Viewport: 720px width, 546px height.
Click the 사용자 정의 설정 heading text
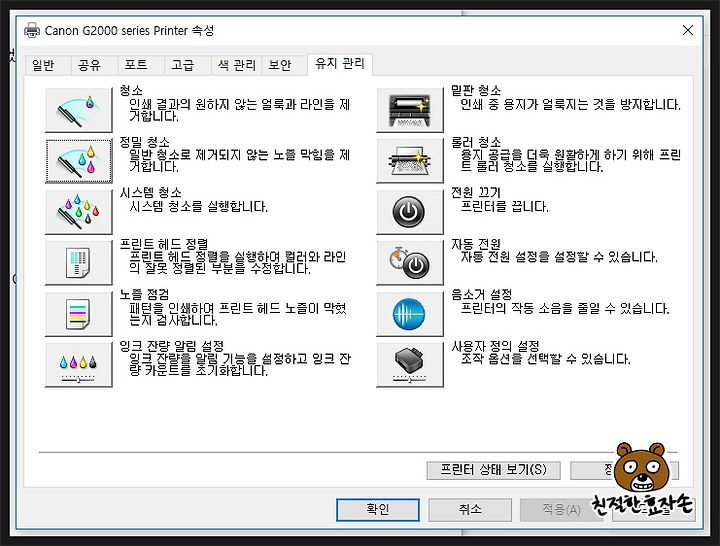tap(495, 346)
